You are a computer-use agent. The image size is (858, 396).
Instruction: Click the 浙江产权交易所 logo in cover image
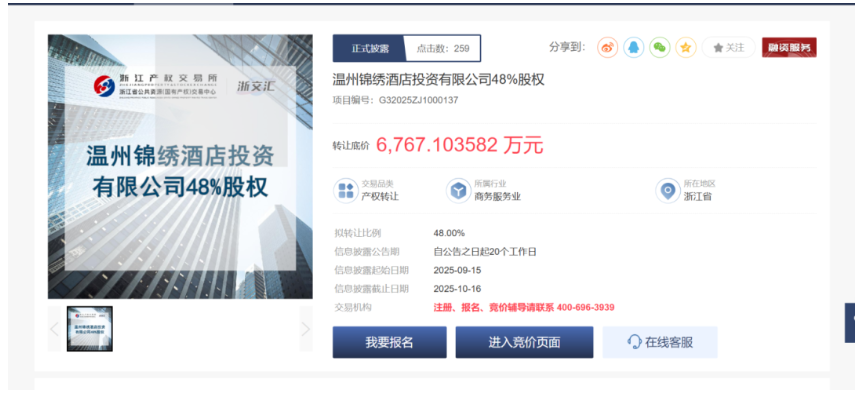(x=155, y=86)
